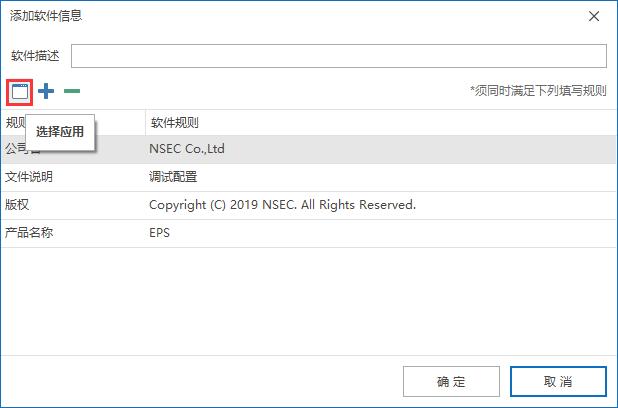Focus the 软件描述 text field

(x=338, y=56)
